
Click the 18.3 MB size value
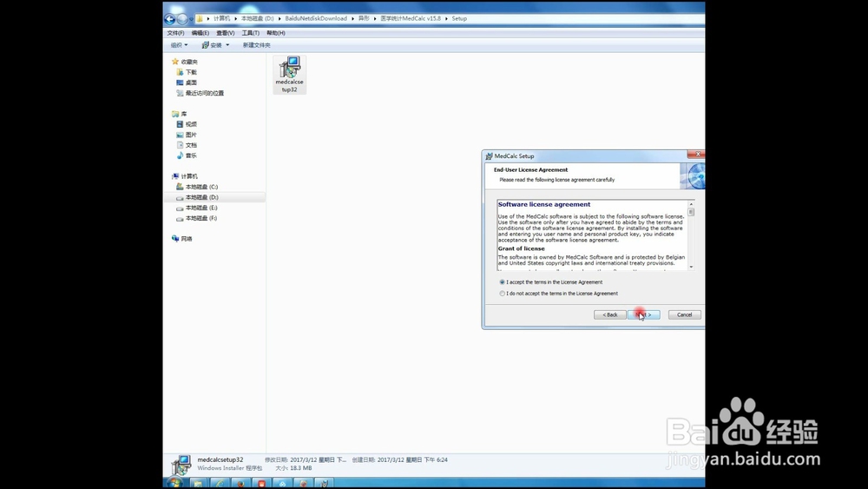(x=301, y=468)
